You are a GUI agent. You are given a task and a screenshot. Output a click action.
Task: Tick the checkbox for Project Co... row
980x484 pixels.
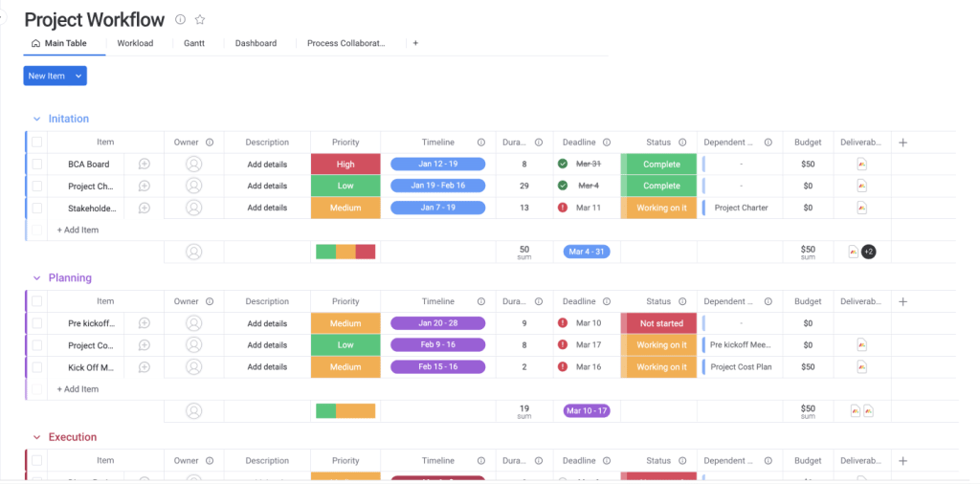pyautogui.click(x=37, y=345)
